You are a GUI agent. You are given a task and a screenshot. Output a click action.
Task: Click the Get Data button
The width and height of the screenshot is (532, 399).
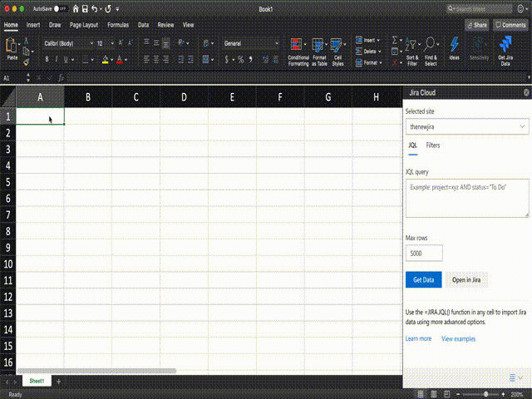pyautogui.click(x=423, y=279)
